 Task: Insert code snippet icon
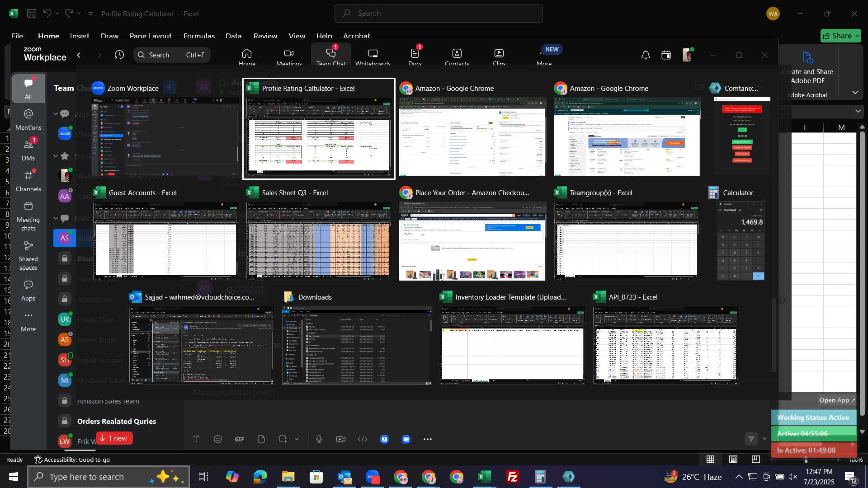[363, 439]
